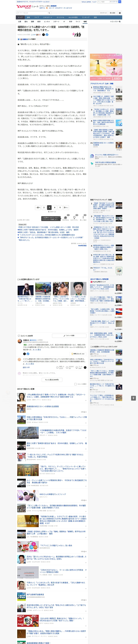Viewport: 138px width, 644px height.
Task: Open sumo wrestler thumbnail in こんな記事も読まれています
Action: 61,289
